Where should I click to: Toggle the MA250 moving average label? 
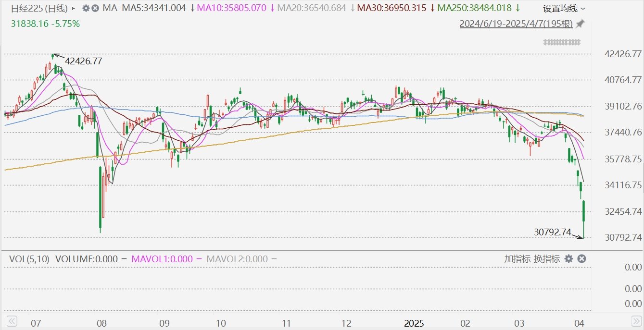479,8
